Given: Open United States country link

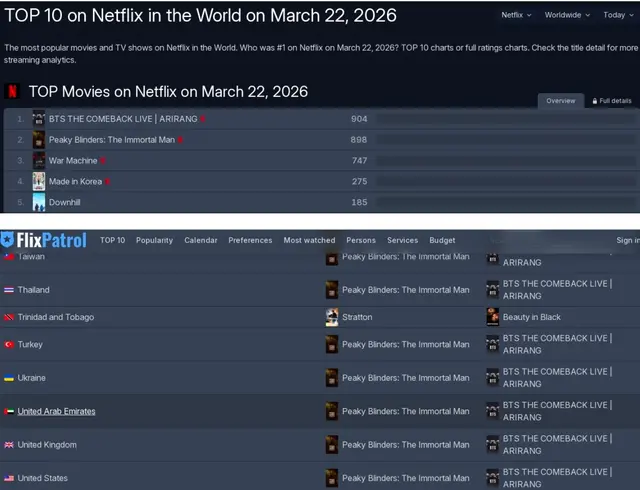Looking at the screenshot, I should coord(42,478).
